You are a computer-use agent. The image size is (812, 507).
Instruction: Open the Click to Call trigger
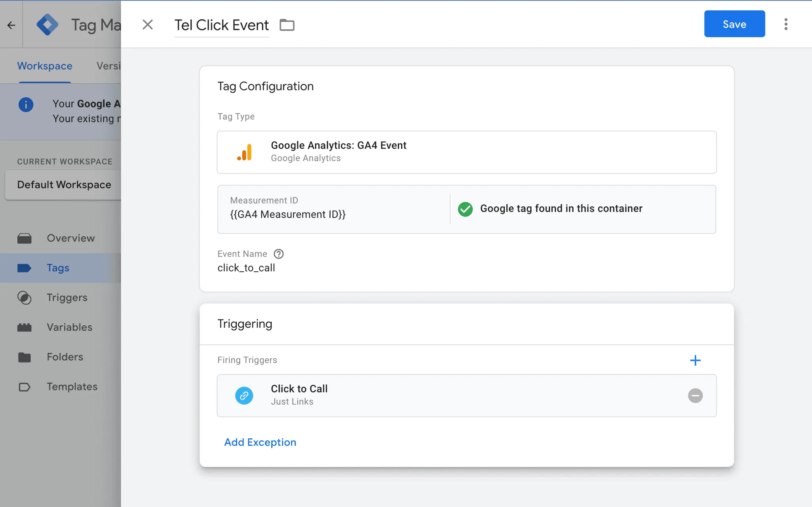[467, 396]
